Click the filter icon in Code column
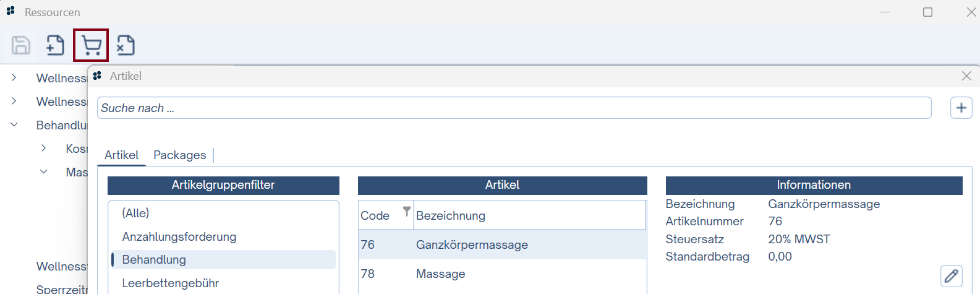This screenshot has width=980, height=294. pos(406,211)
